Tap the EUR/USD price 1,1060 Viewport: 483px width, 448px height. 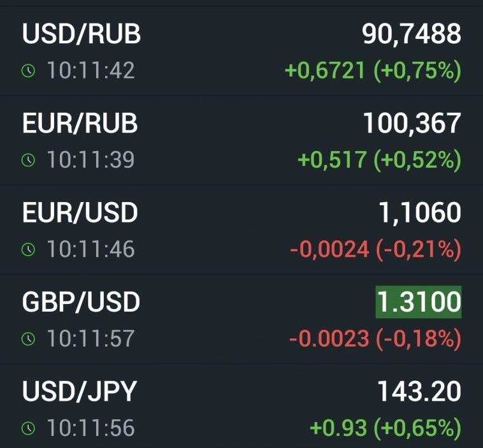419,213
